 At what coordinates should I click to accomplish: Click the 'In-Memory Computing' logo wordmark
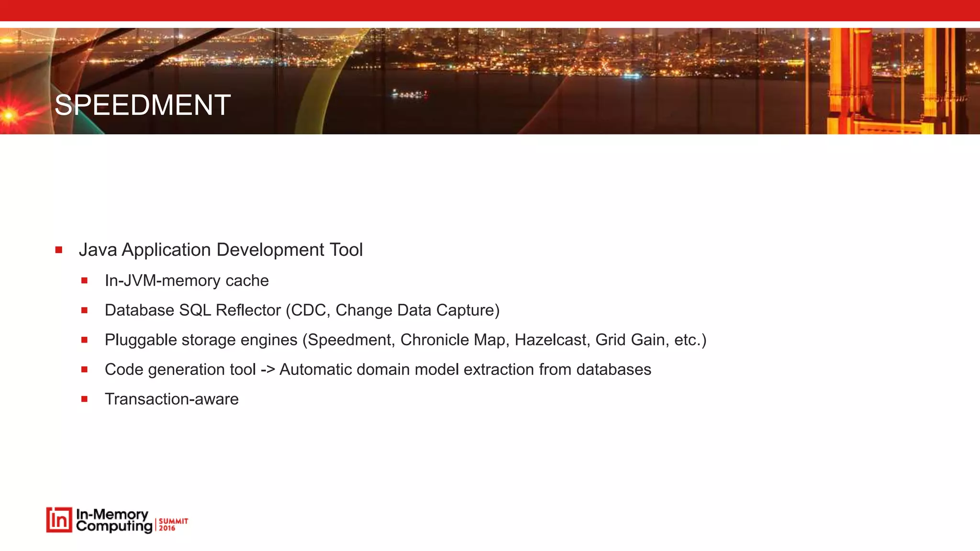pyautogui.click(x=114, y=520)
